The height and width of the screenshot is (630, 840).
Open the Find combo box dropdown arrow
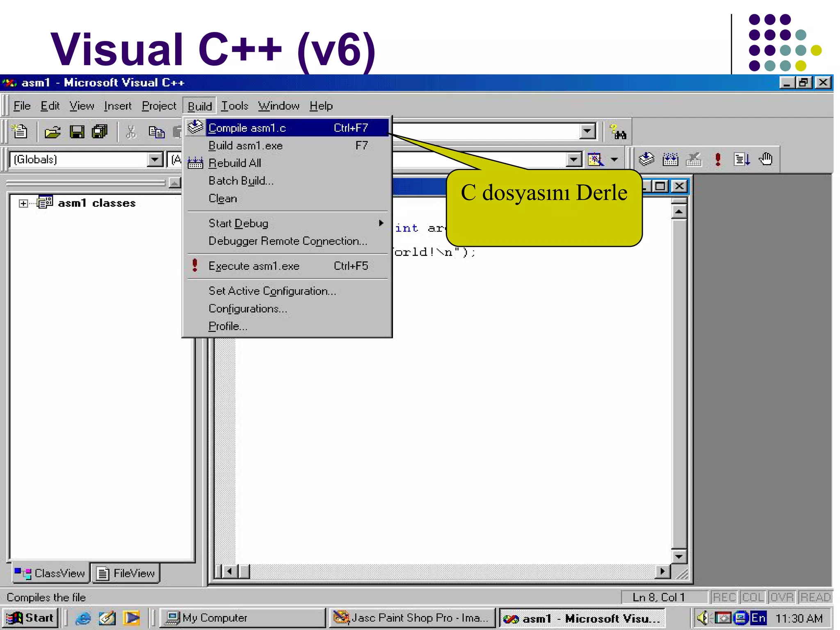[587, 131]
